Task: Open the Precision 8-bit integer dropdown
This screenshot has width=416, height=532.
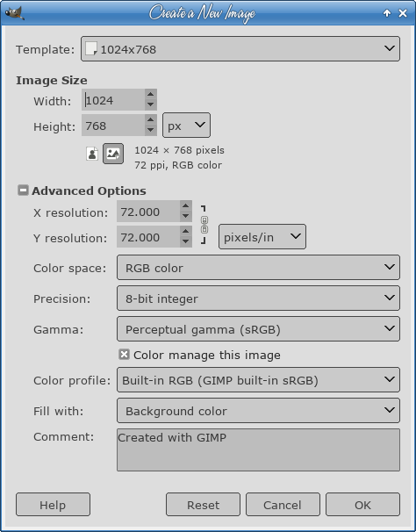Action: pos(258,298)
